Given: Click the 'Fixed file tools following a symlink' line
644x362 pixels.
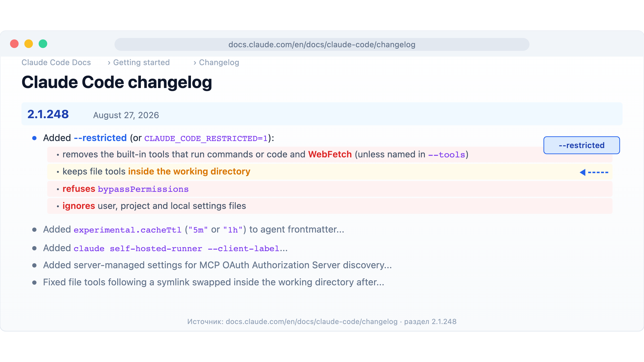Looking at the screenshot, I should tap(214, 282).
